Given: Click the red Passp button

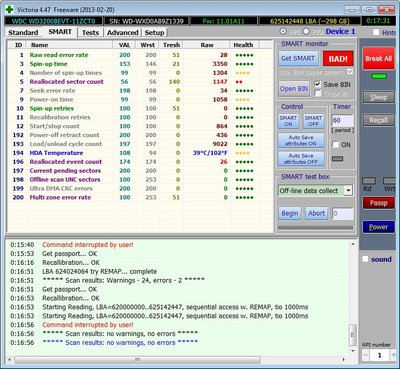Looking at the screenshot, I should (378, 203).
